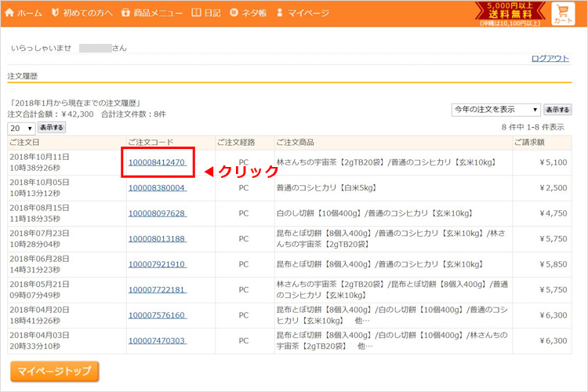Click the home icon in navigation bar
This screenshot has height=392, width=588.
9,13
